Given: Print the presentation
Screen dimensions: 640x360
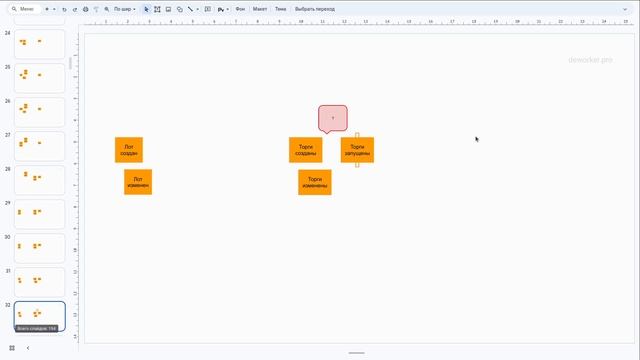Looking at the screenshot, I should (x=85, y=9).
